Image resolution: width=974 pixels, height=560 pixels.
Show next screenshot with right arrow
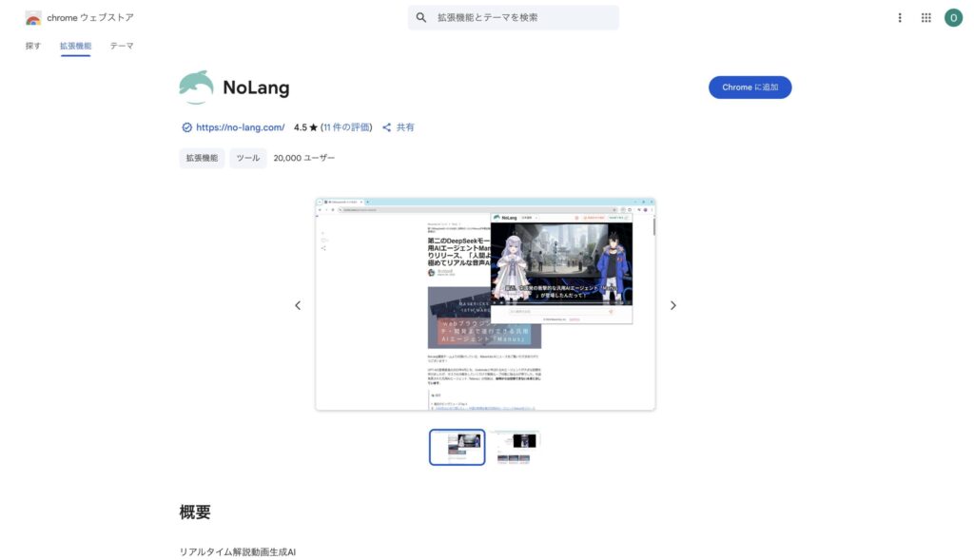point(672,305)
